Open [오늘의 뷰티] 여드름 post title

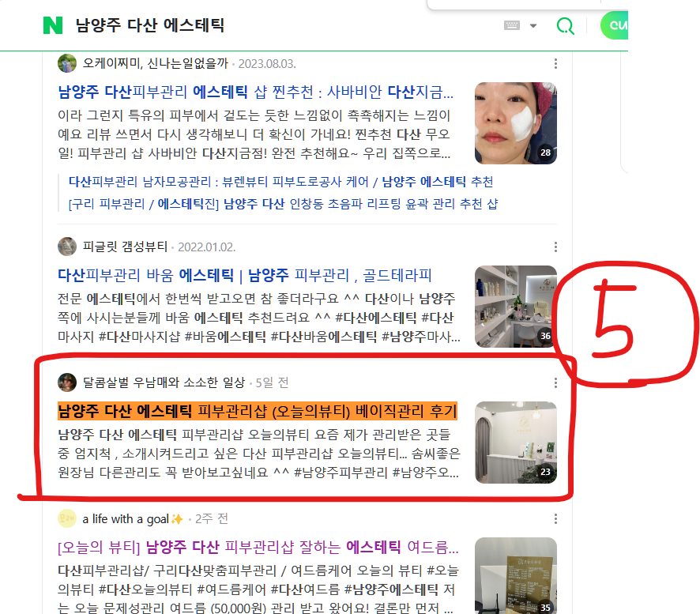258,547
